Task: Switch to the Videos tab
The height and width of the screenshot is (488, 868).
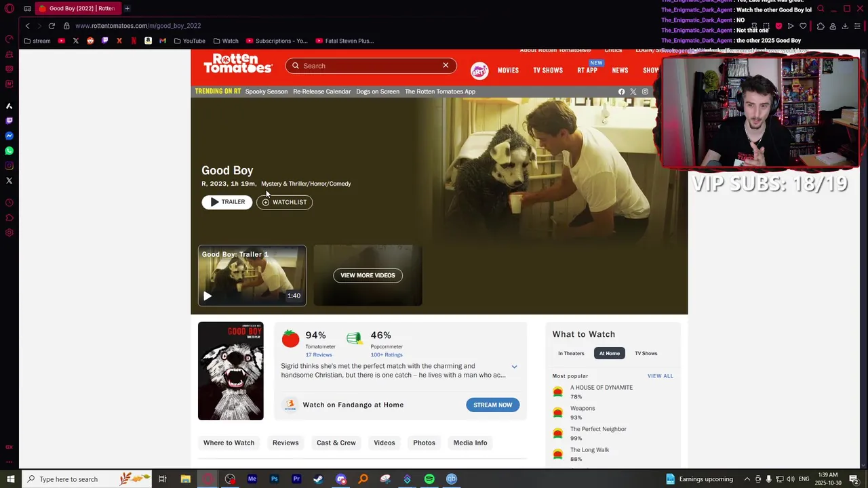Action: tap(384, 443)
